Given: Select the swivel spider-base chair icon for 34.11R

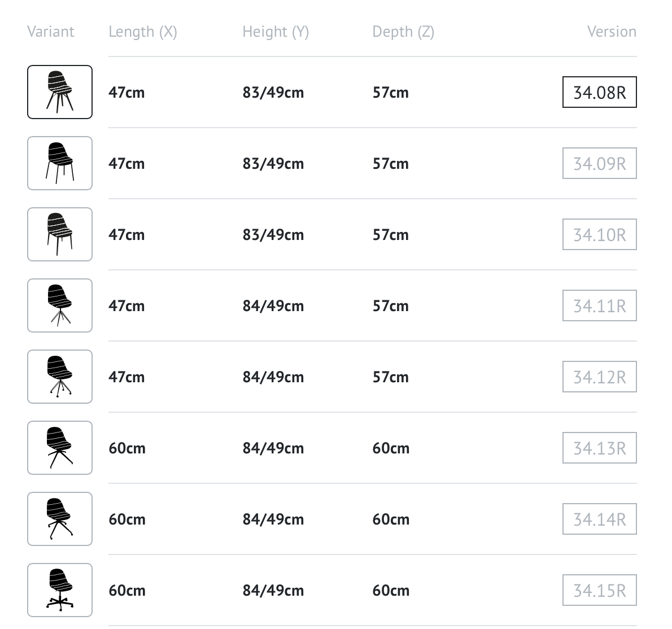Looking at the screenshot, I should [59, 305].
